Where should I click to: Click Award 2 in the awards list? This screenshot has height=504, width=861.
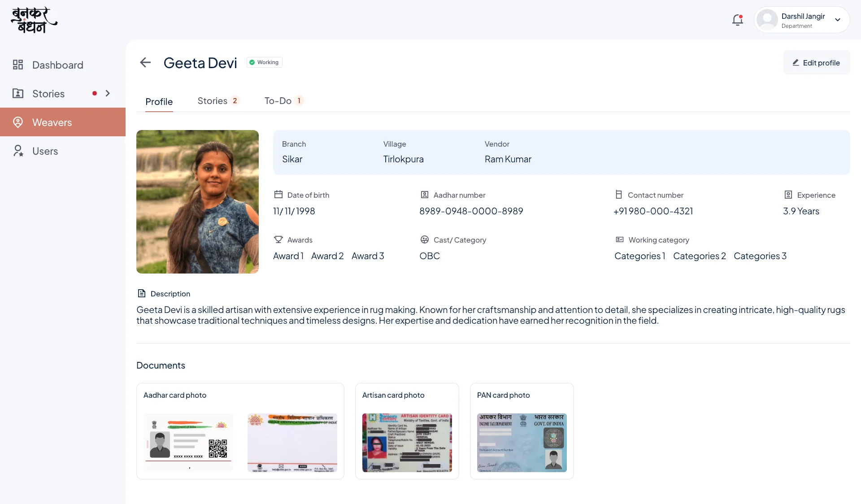327,256
